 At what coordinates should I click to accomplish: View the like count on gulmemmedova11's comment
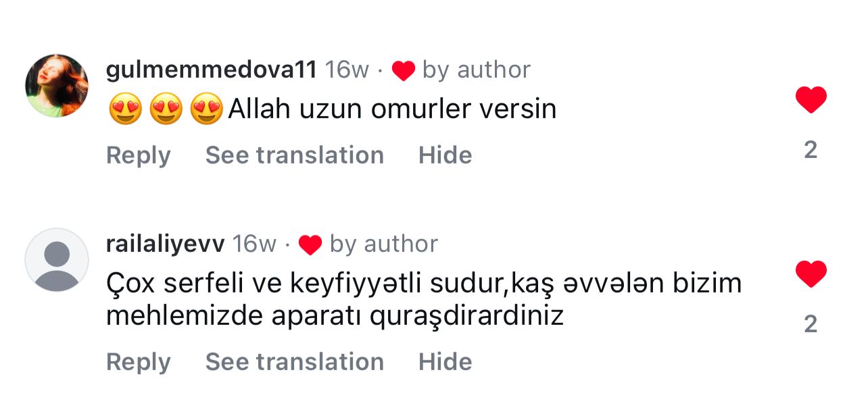[x=811, y=150]
